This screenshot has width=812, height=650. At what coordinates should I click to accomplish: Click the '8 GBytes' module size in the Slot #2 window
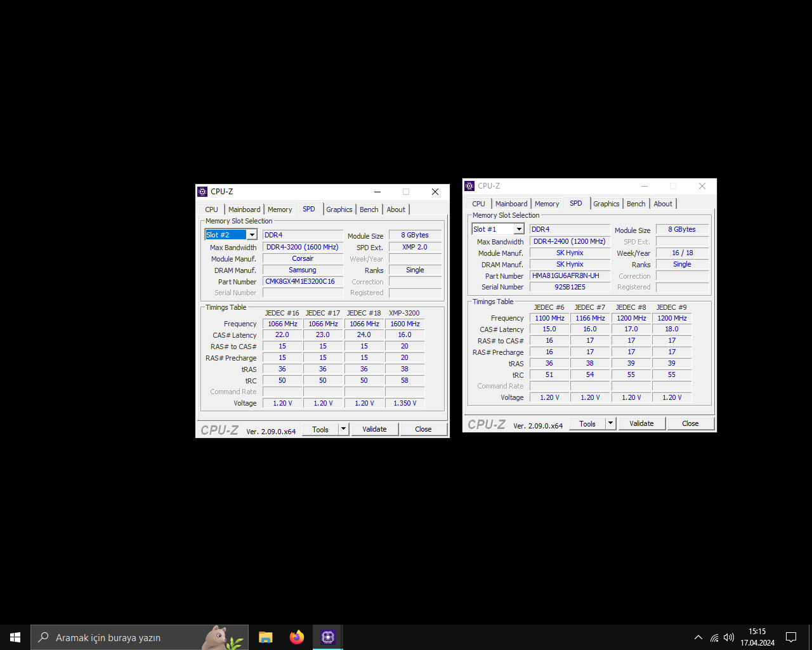(415, 235)
